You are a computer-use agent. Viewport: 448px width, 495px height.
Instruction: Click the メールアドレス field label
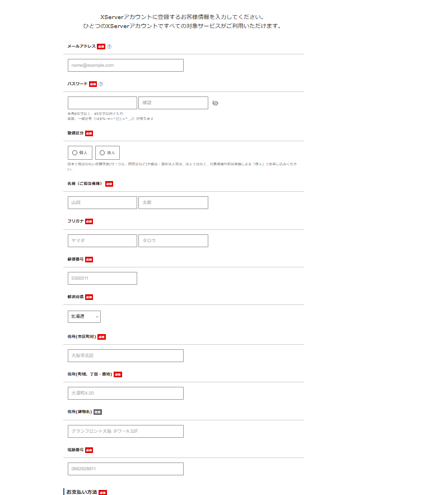81,47
